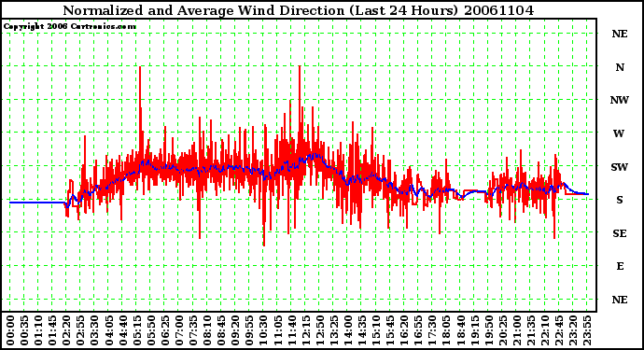Click the 10:30 time axis label
This screenshot has width=644, height=350.
click(x=263, y=330)
